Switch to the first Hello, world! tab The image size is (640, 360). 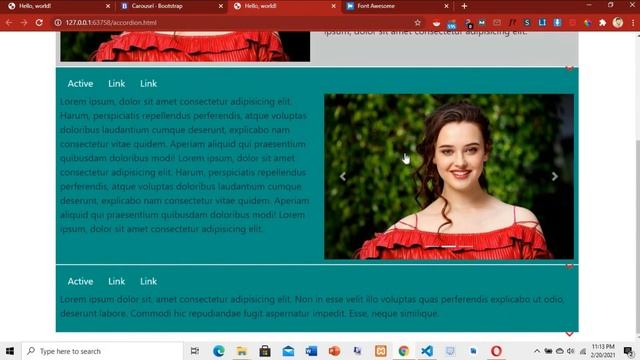click(x=57, y=6)
